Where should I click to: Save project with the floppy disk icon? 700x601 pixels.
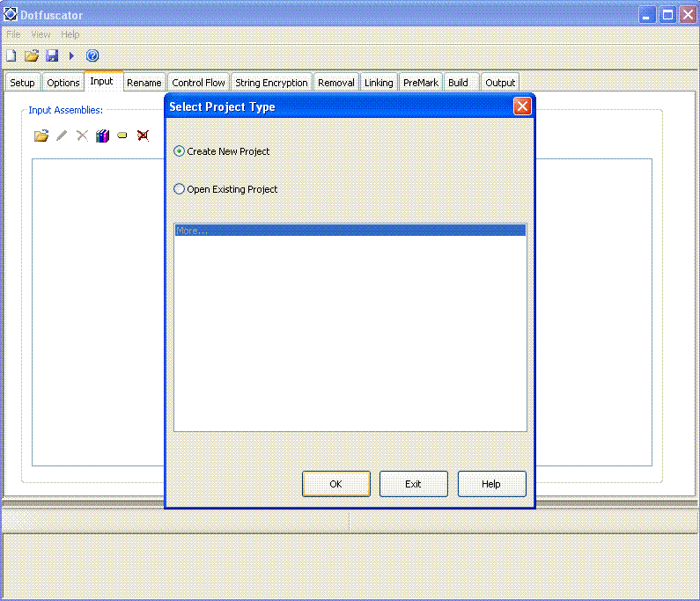coord(52,55)
